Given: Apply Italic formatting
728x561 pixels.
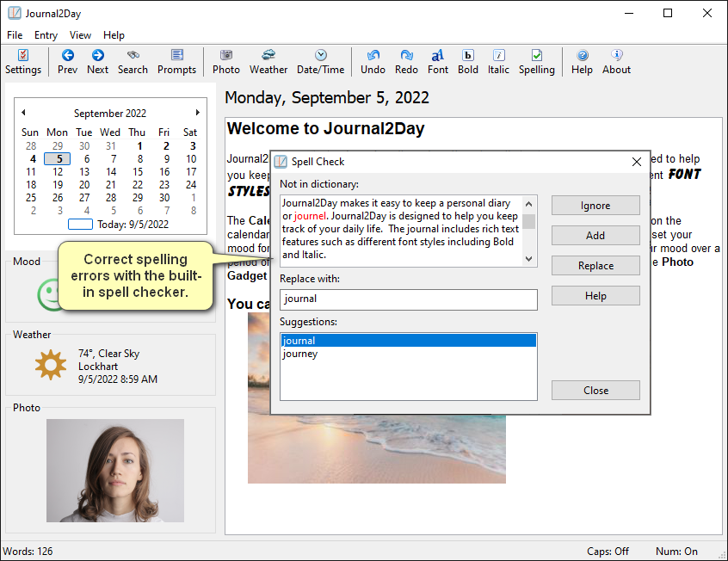Looking at the screenshot, I should (x=498, y=62).
